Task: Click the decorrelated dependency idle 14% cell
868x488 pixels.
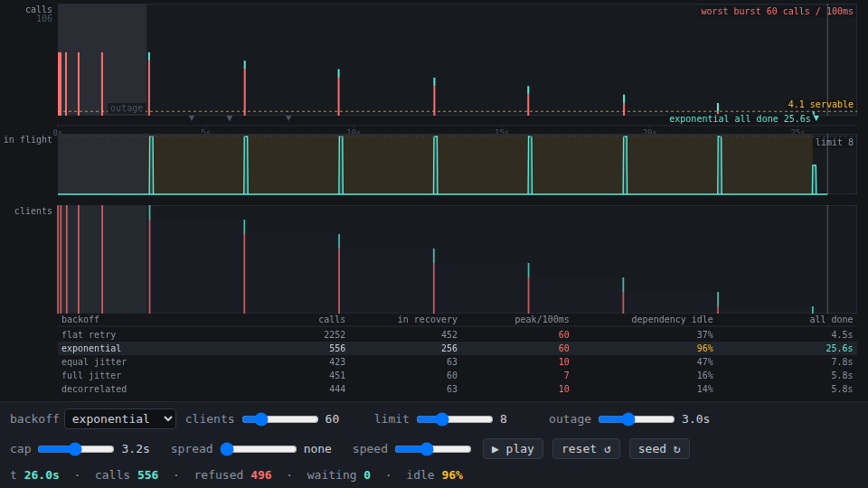Action: pyautogui.click(x=704, y=389)
